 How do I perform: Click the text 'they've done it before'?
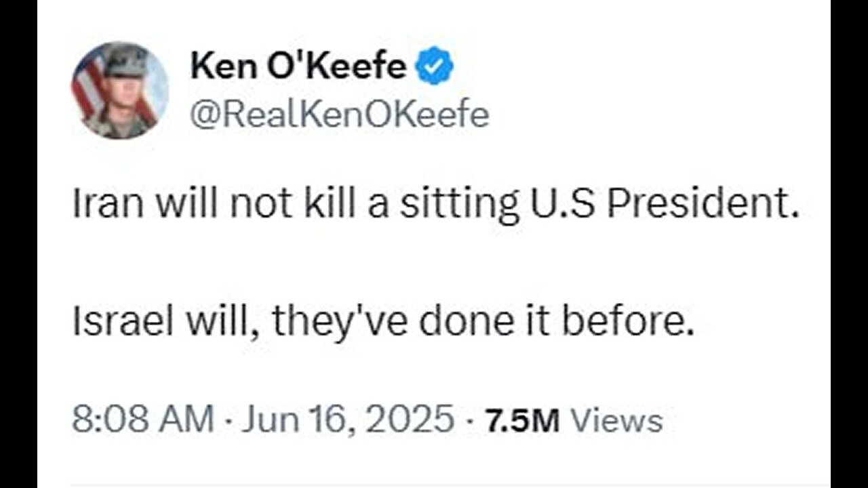pyautogui.click(x=484, y=325)
